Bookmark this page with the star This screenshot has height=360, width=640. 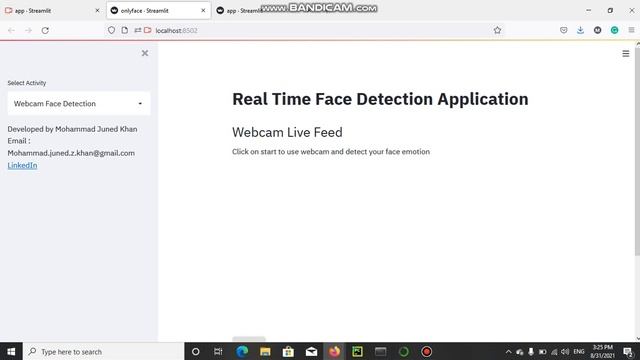pyautogui.click(x=497, y=30)
